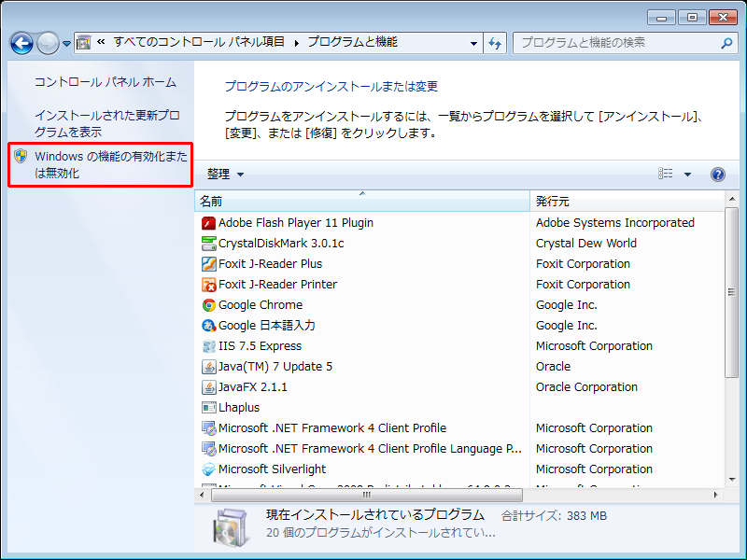Sort by the 名前 column header
The height and width of the screenshot is (560, 747).
point(362,201)
